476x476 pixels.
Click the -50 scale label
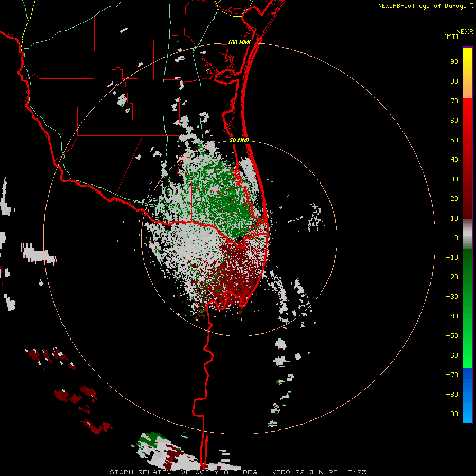click(452, 336)
